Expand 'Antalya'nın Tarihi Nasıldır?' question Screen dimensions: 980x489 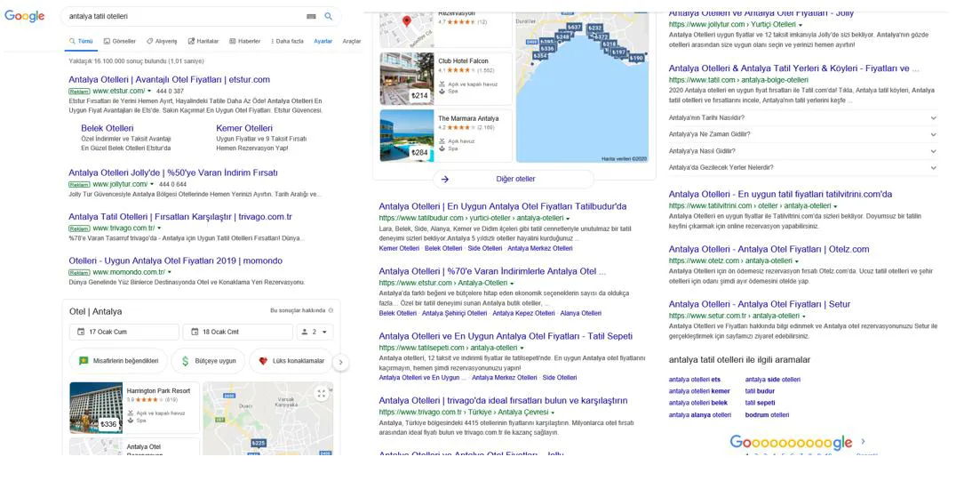coord(803,117)
